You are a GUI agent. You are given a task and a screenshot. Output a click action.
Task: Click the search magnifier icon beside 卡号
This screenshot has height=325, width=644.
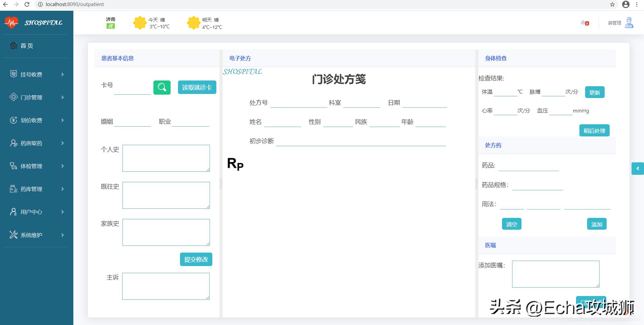[x=162, y=87]
